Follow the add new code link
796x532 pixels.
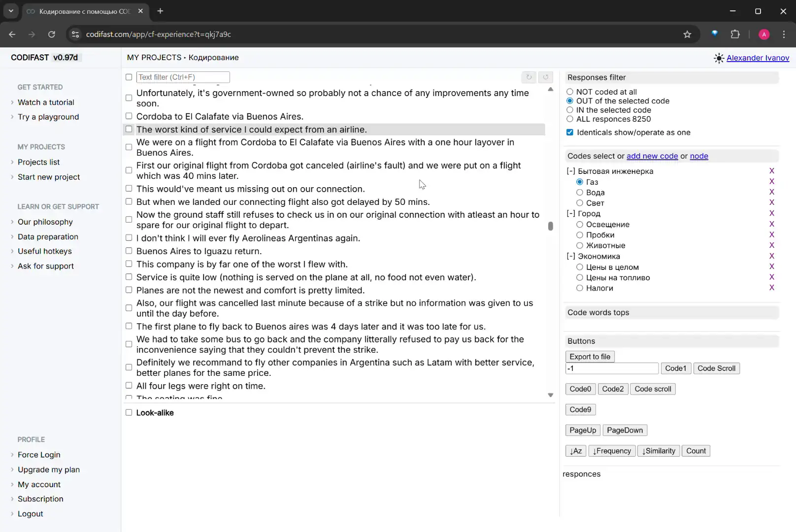[x=652, y=156]
